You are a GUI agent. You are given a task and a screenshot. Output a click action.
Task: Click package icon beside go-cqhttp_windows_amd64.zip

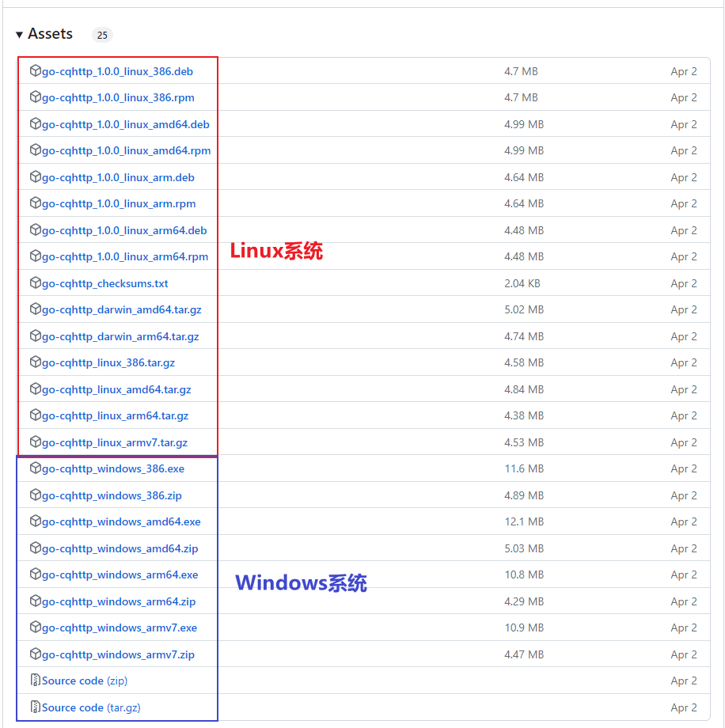coord(36,548)
